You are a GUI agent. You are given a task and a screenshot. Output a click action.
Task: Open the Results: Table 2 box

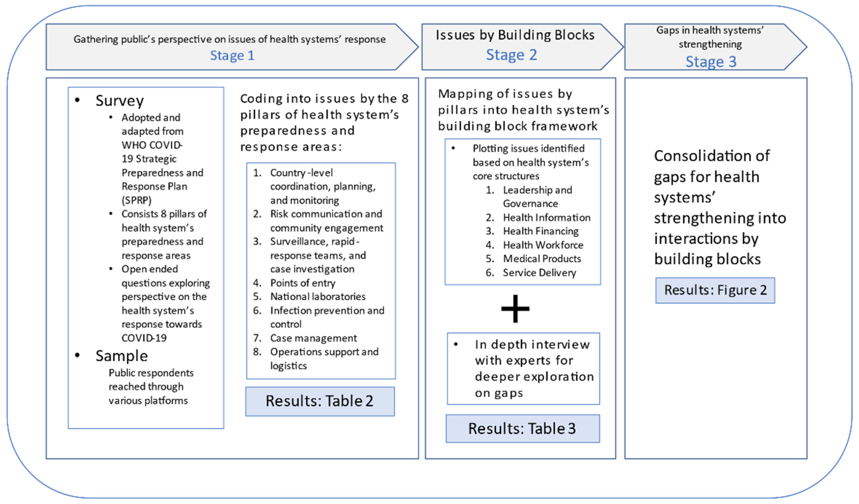[x=320, y=401]
